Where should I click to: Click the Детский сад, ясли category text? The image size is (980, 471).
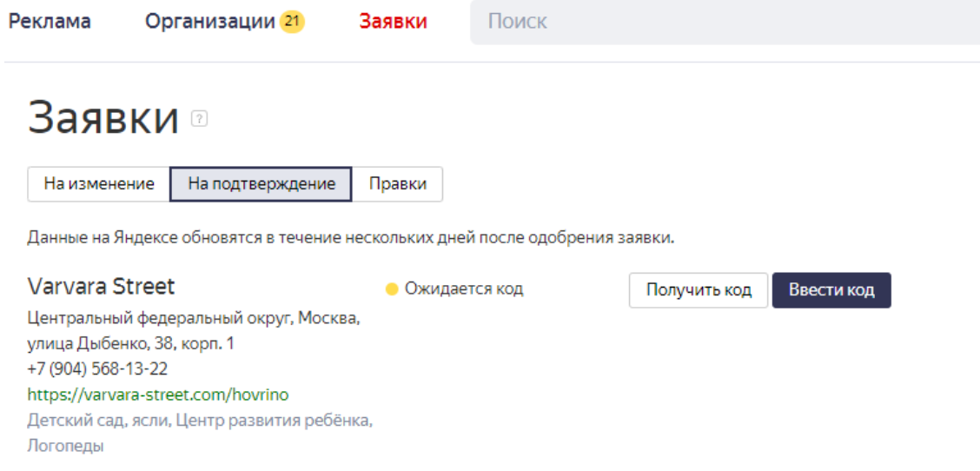(x=99, y=421)
